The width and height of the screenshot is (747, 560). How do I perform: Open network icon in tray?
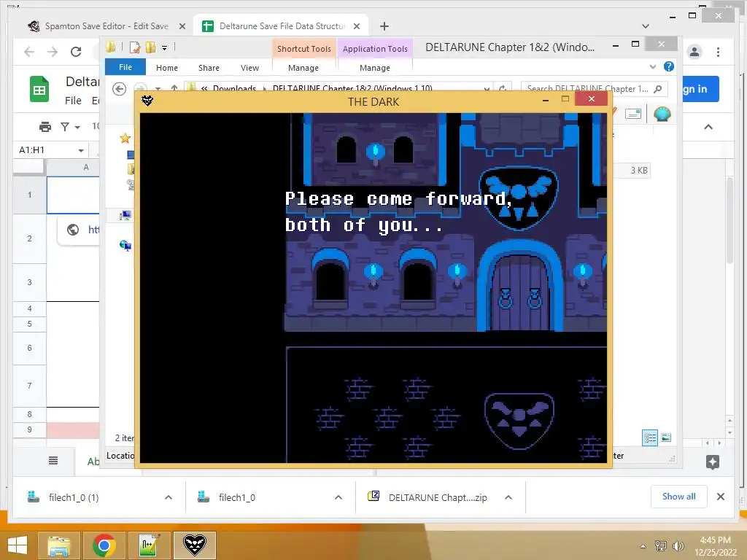click(660, 545)
